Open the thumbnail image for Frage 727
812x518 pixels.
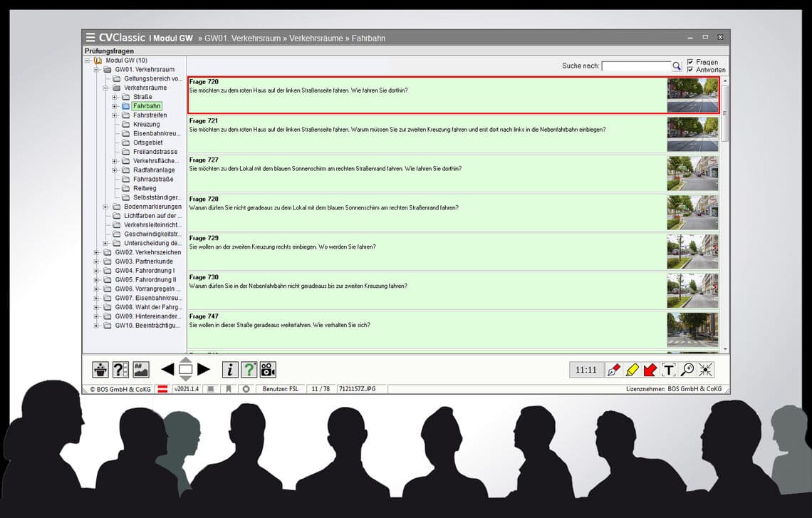coord(693,174)
